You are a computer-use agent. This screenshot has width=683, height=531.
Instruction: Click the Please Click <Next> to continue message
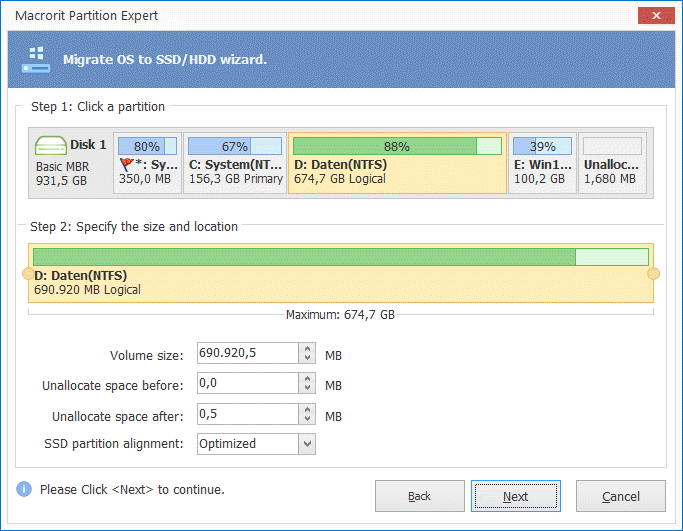click(x=132, y=490)
